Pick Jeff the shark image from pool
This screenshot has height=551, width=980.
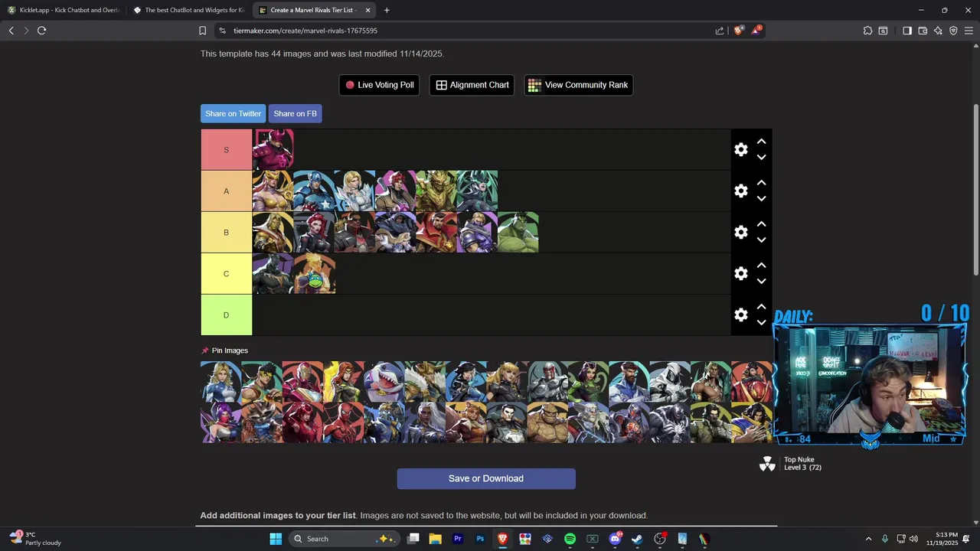(384, 382)
